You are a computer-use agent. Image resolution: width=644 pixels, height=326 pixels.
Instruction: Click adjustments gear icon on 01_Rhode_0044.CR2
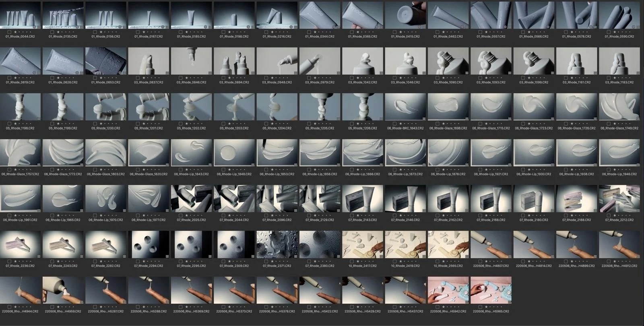tap(34, 27)
